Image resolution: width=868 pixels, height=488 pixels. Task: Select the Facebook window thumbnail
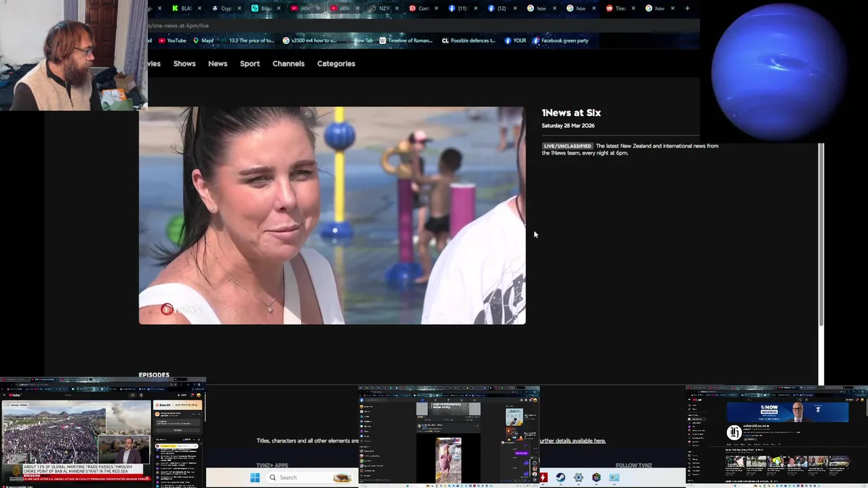[x=449, y=436]
